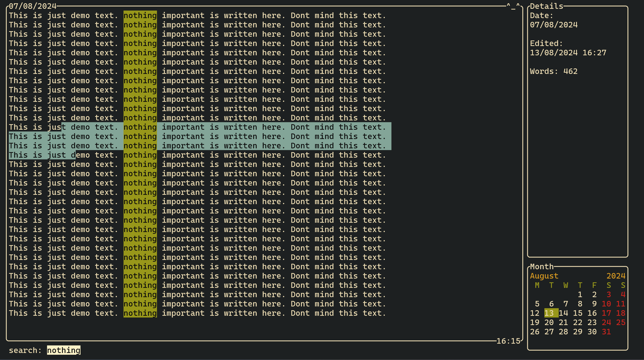This screenshot has height=360, width=644.
Task: Click the ^_^ indicator in editor border
Action: pos(513,6)
